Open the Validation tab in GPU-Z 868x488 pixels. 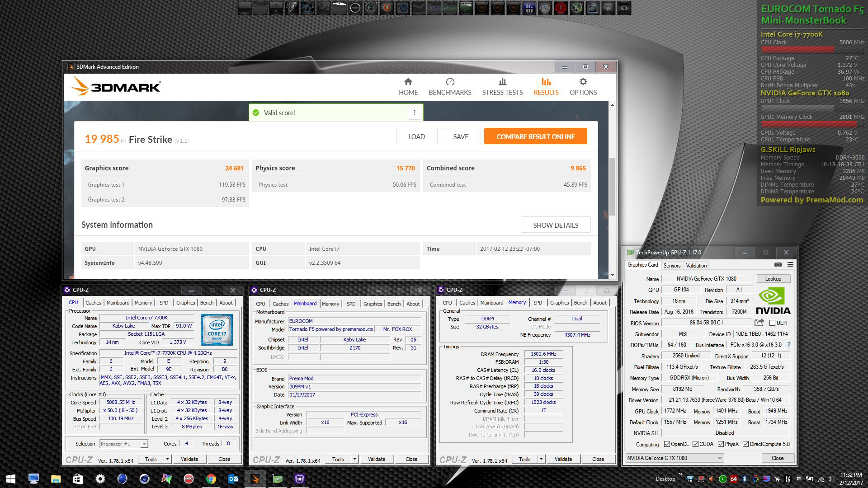(x=696, y=266)
